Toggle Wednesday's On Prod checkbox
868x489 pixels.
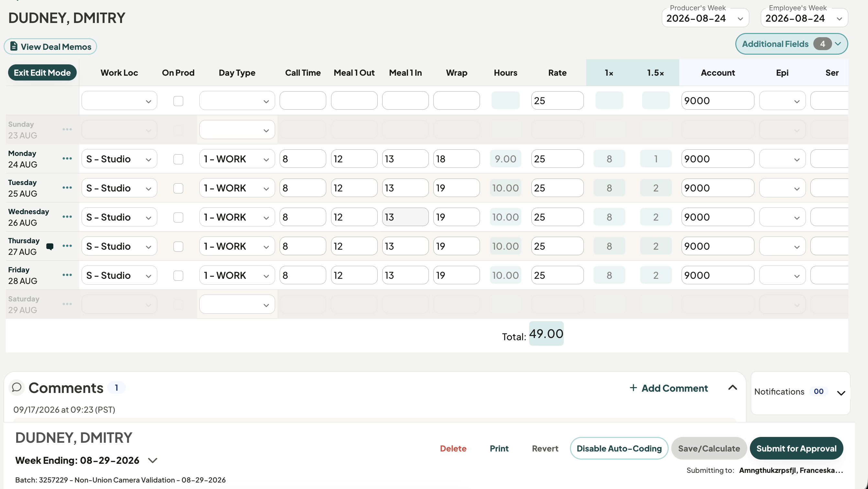click(178, 217)
